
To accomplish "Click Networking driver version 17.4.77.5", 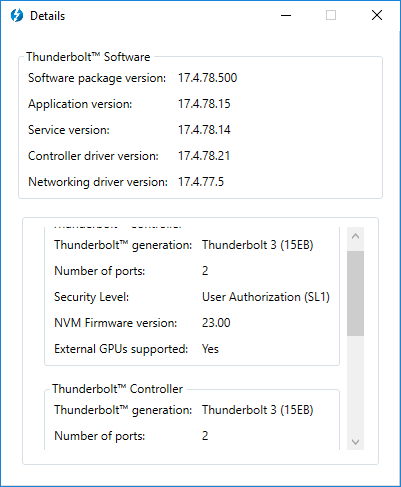I will point(201,182).
